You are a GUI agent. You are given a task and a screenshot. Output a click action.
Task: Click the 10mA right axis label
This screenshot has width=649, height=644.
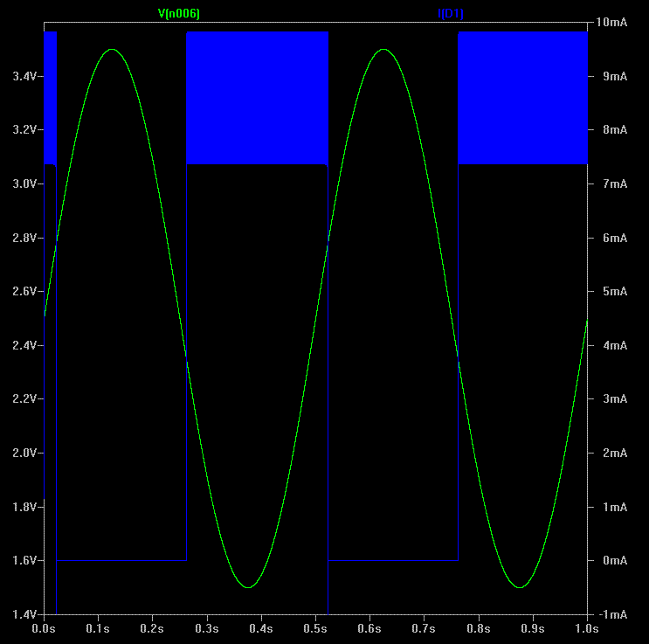coord(611,23)
